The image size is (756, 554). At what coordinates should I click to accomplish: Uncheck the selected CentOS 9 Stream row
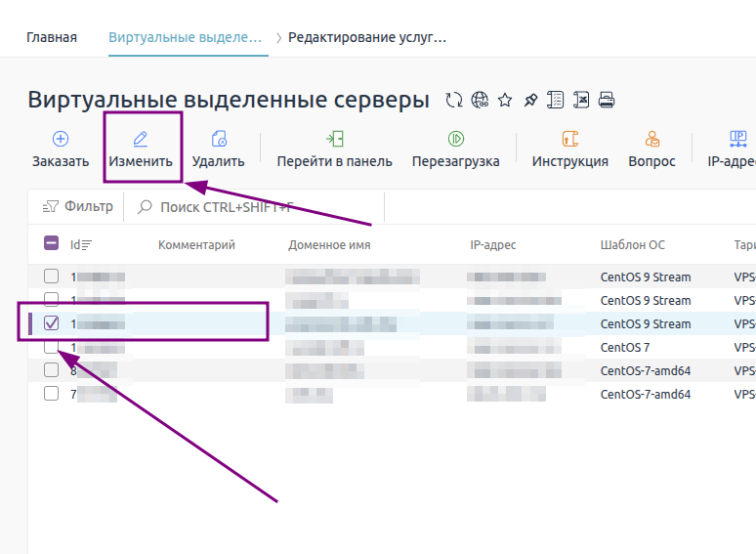click(51, 323)
